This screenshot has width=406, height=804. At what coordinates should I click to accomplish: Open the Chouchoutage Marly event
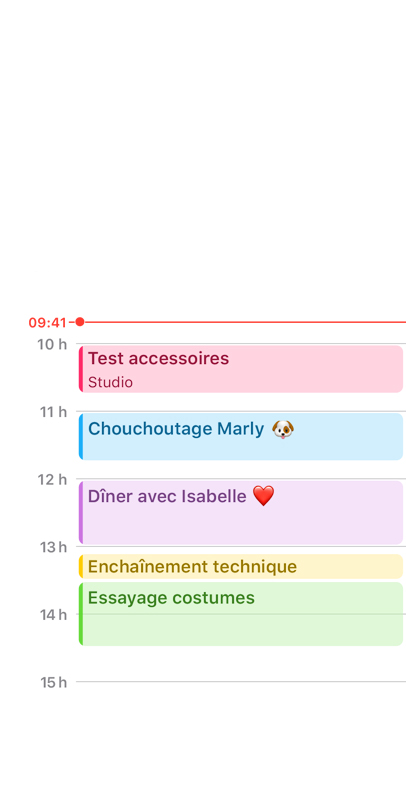click(x=241, y=436)
